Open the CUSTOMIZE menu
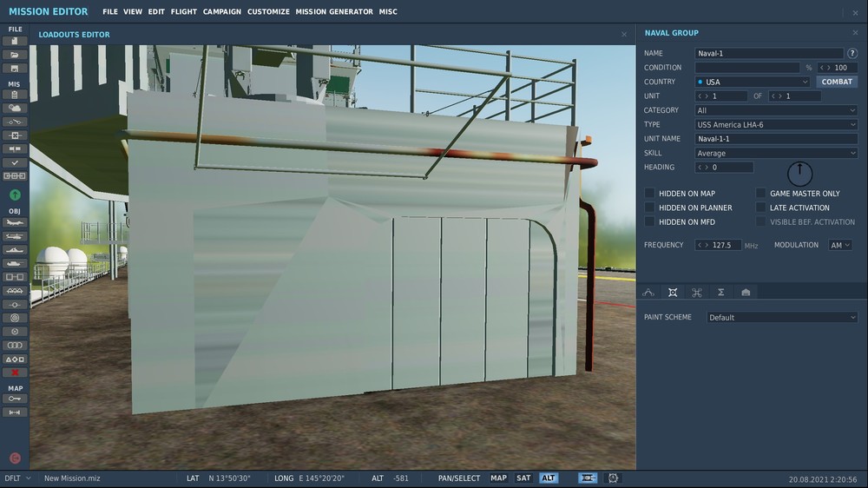 (268, 11)
